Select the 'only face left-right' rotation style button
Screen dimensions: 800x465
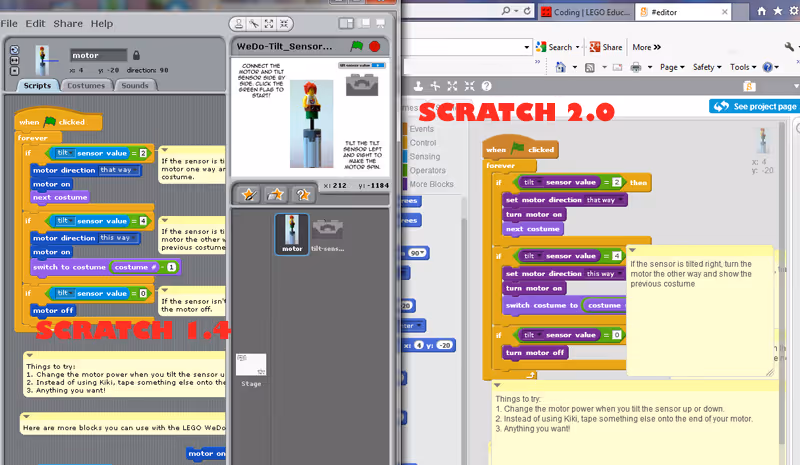[14, 60]
